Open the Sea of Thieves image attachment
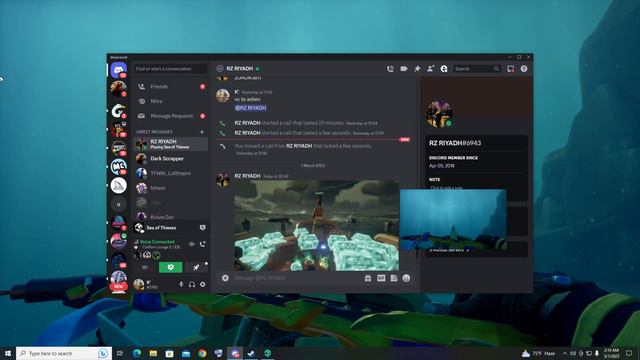640x360 pixels. coord(317,225)
